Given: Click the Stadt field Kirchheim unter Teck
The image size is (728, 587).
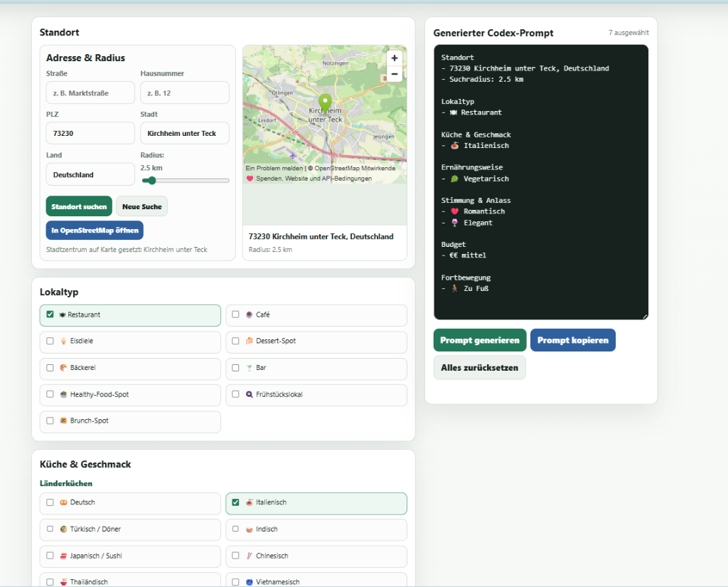Looking at the screenshot, I should (185, 133).
